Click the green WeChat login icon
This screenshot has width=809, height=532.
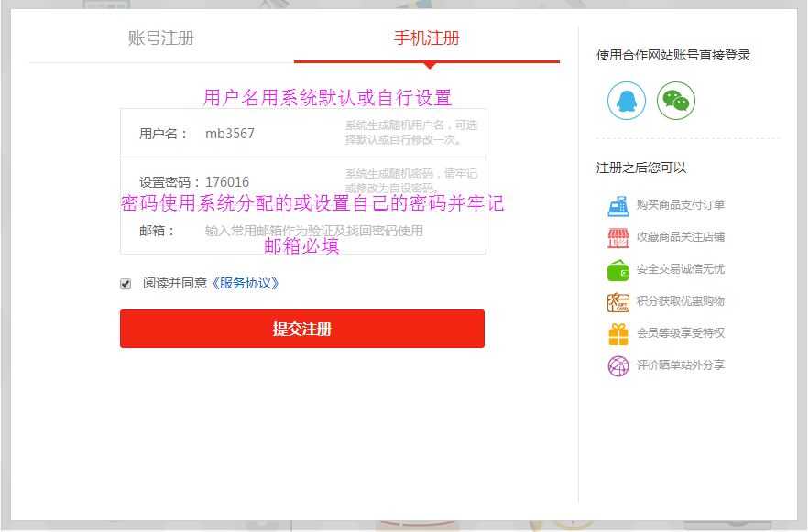point(676,100)
